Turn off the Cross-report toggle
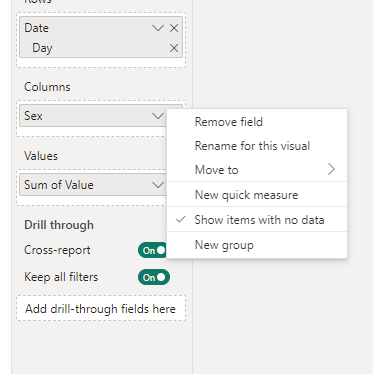The height and width of the screenshot is (374, 373). 152,250
